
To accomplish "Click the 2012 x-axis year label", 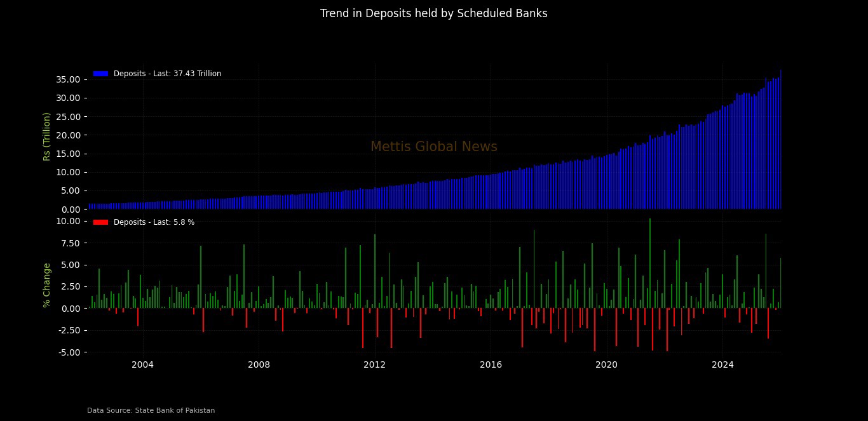I will pyautogui.click(x=374, y=364).
